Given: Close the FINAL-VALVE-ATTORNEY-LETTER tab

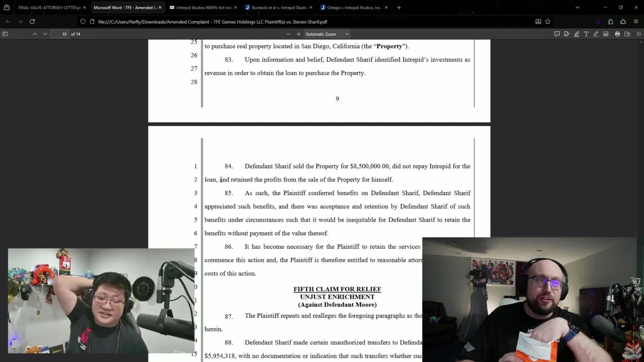Looking at the screenshot, I should 84,8.
